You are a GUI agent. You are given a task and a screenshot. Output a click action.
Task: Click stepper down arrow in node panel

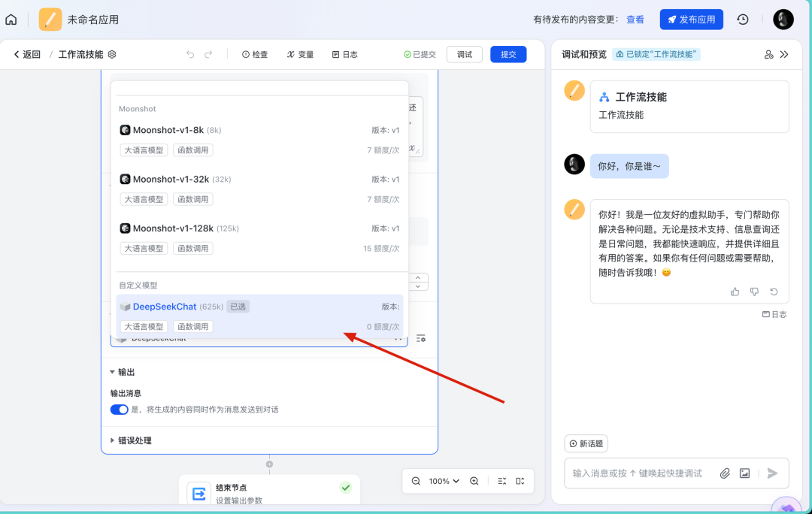tap(418, 286)
